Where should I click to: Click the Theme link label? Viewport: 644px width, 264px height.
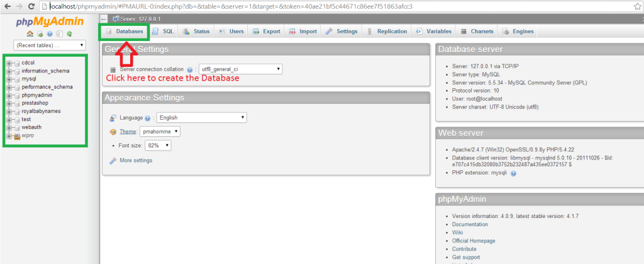tap(128, 132)
